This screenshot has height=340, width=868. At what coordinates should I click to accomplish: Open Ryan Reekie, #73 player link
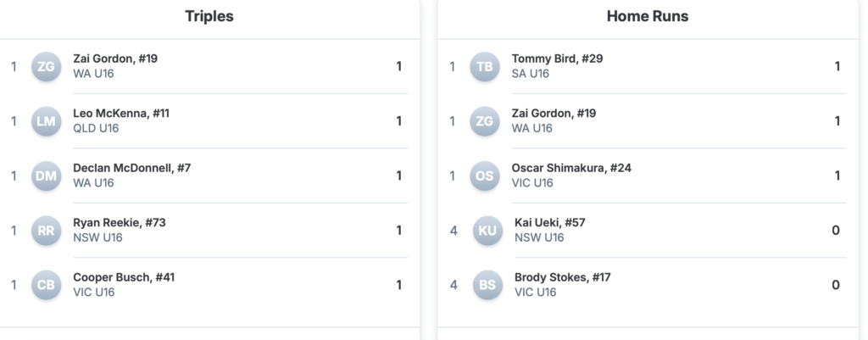pyautogui.click(x=120, y=223)
